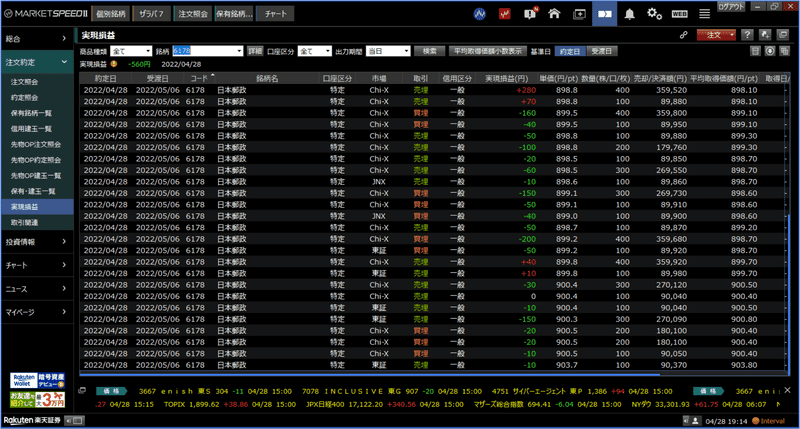Click the sidebar collapse button beside Rakuten logo
This screenshot has height=429, width=800.
(74, 421)
